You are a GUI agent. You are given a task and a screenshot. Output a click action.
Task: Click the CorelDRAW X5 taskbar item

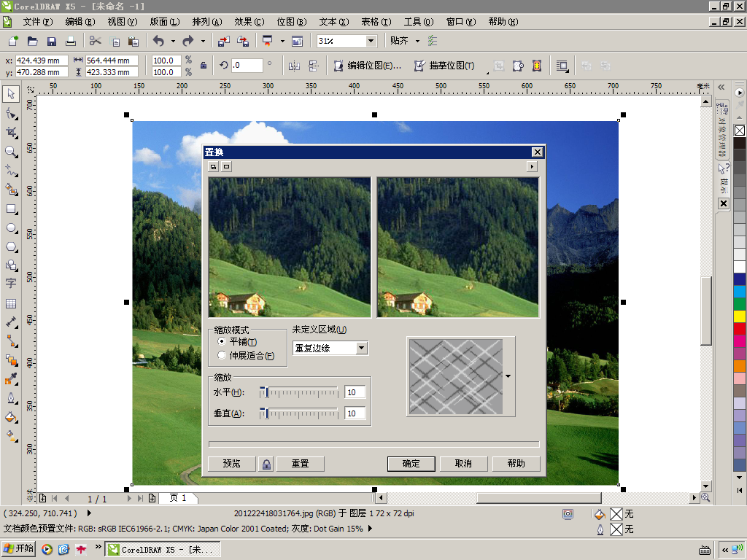point(162,550)
